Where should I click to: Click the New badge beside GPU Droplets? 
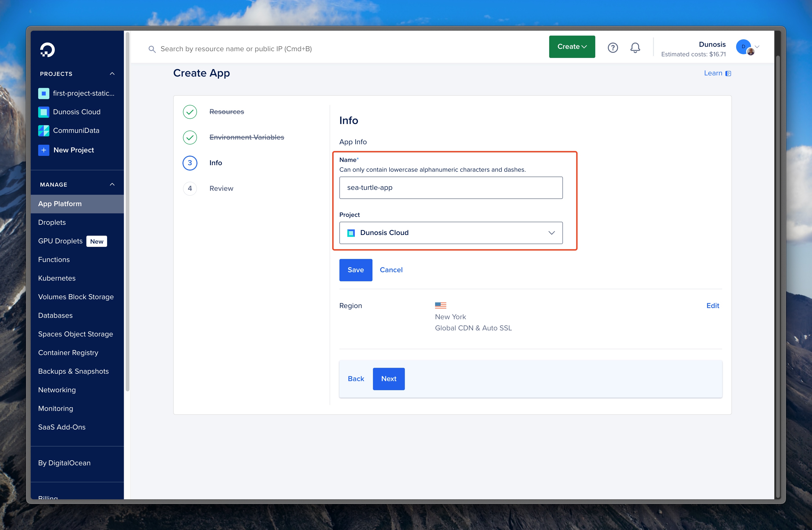[x=97, y=242]
